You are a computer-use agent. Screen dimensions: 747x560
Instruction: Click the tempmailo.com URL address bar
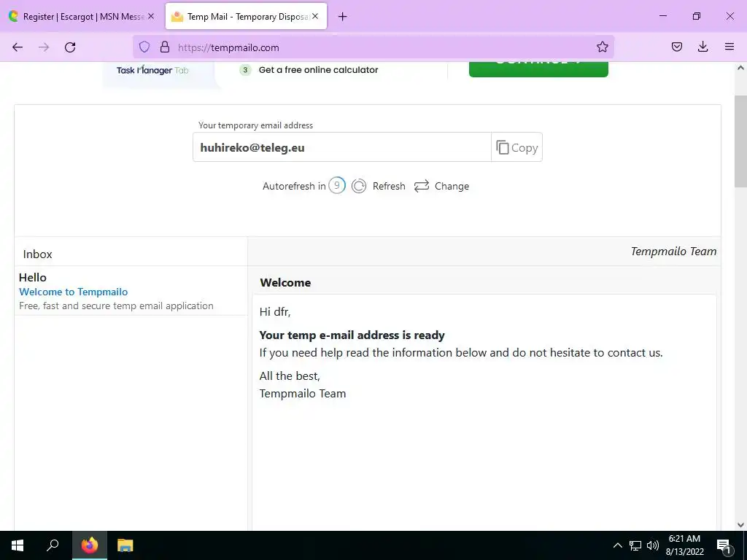point(373,47)
